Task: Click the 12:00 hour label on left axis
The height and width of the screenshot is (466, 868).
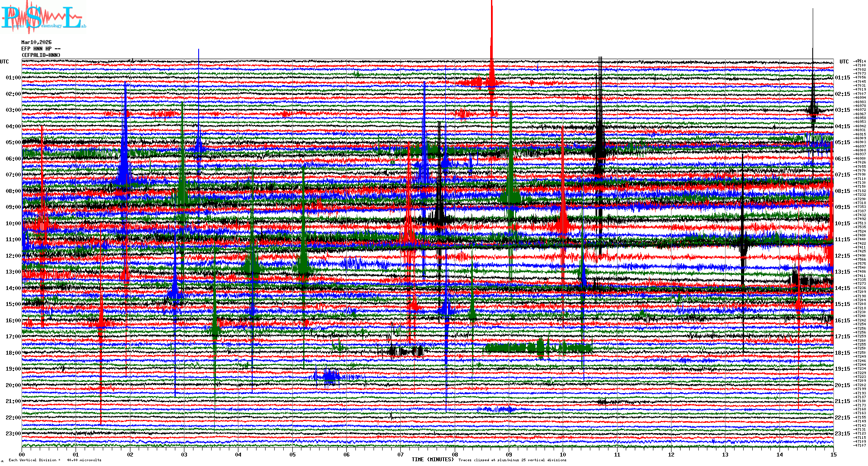Action: coord(13,256)
